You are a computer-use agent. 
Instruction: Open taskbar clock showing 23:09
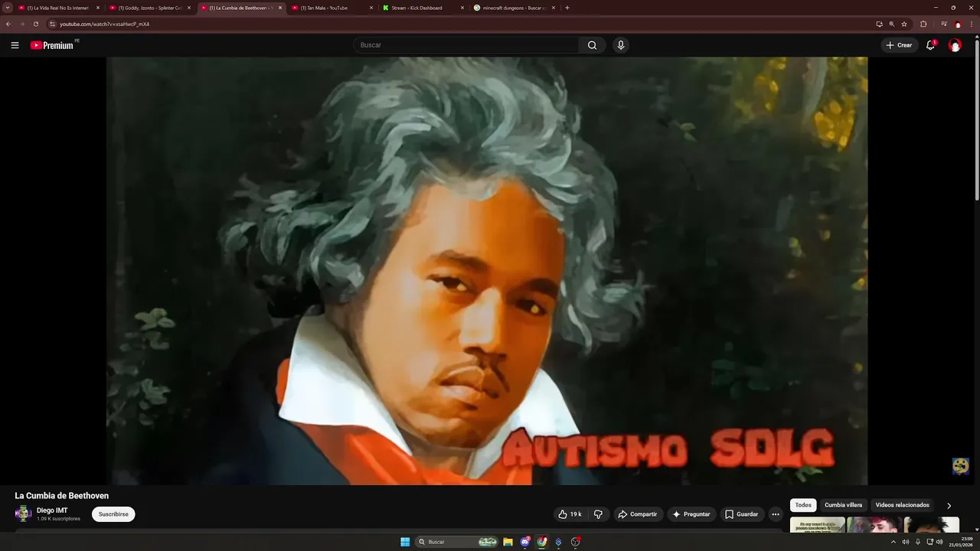click(x=960, y=542)
